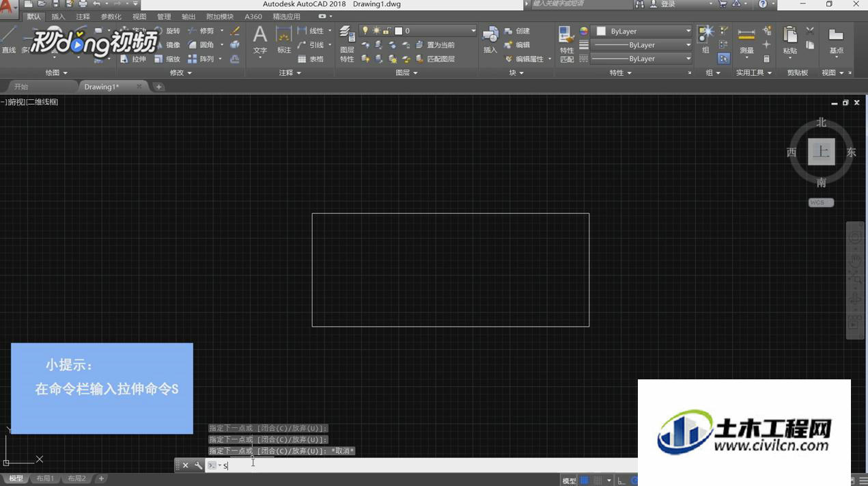Click the Insert (插入) block tool
868x486 pixels.
point(490,40)
